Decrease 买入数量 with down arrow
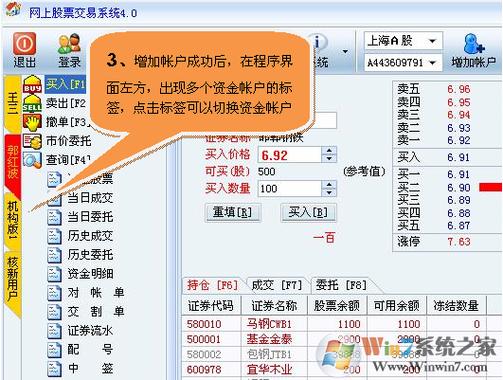The height and width of the screenshot is (380, 503). tap(329, 193)
